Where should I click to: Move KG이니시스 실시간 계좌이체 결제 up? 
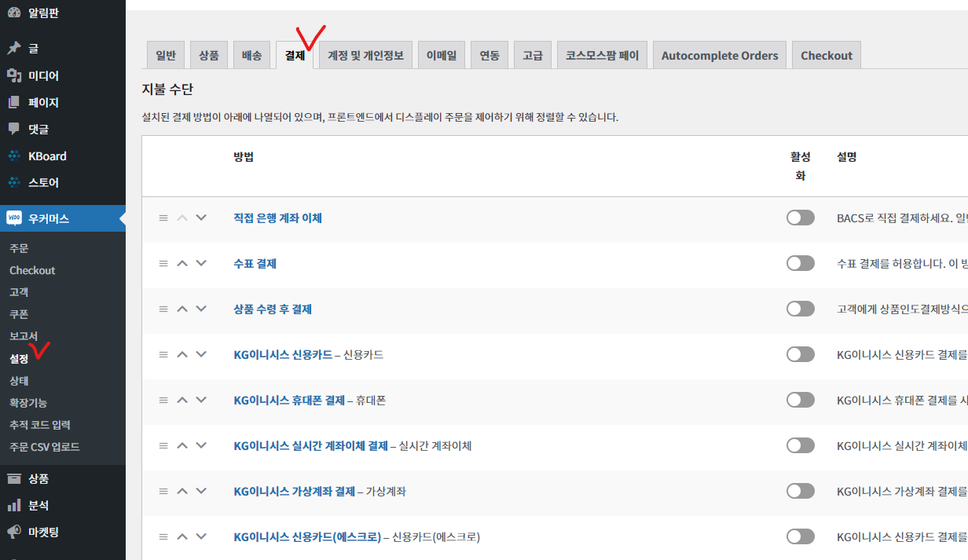182,445
